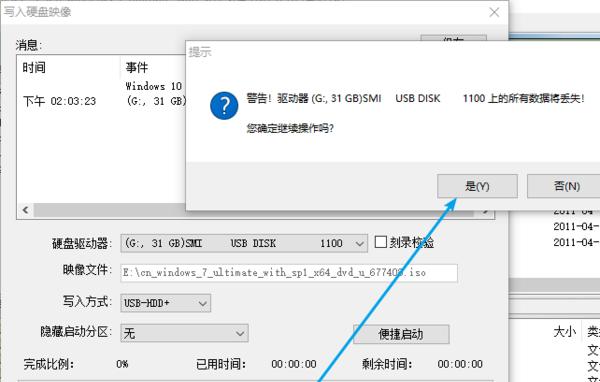Click the 您确定继续操作吗? prompt text
Image resolution: width=600 pixels, height=382 pixels.
point(290,128)
